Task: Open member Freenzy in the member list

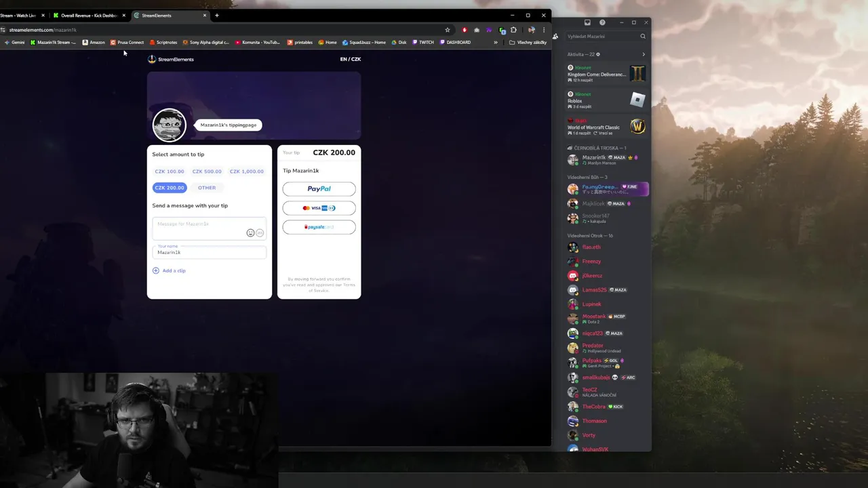Action: (608, 261)
